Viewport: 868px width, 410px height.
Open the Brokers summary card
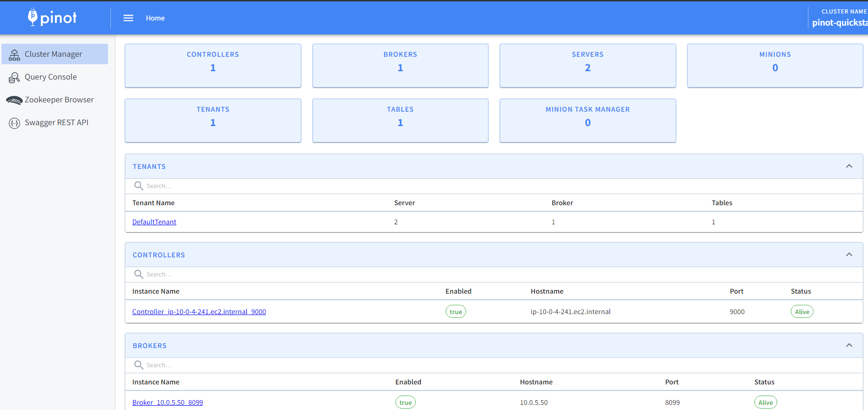pos(400,66)
